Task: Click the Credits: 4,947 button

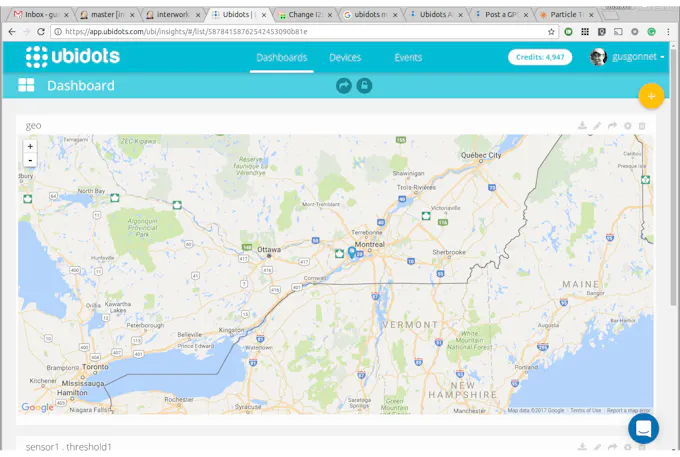Action: click(540, 57)
